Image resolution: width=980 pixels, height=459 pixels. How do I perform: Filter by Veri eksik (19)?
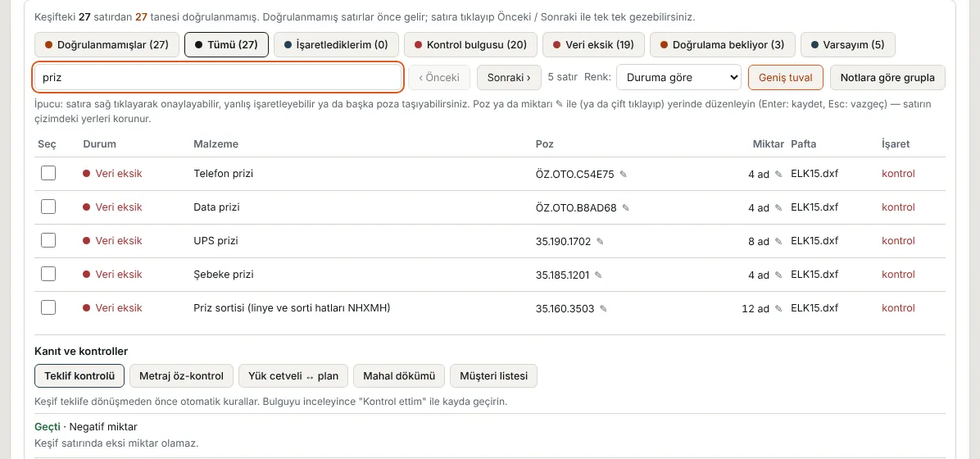tap(593, 45)
